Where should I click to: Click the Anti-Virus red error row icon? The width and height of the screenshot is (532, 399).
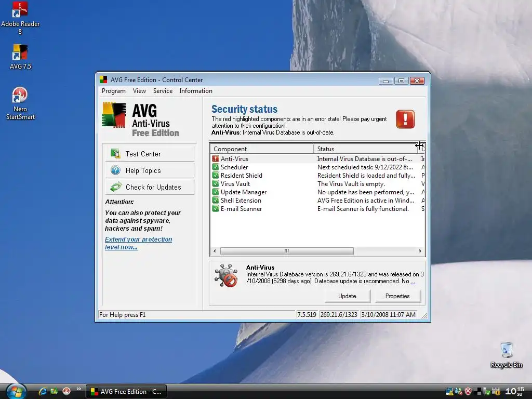(x=216, y=159)
